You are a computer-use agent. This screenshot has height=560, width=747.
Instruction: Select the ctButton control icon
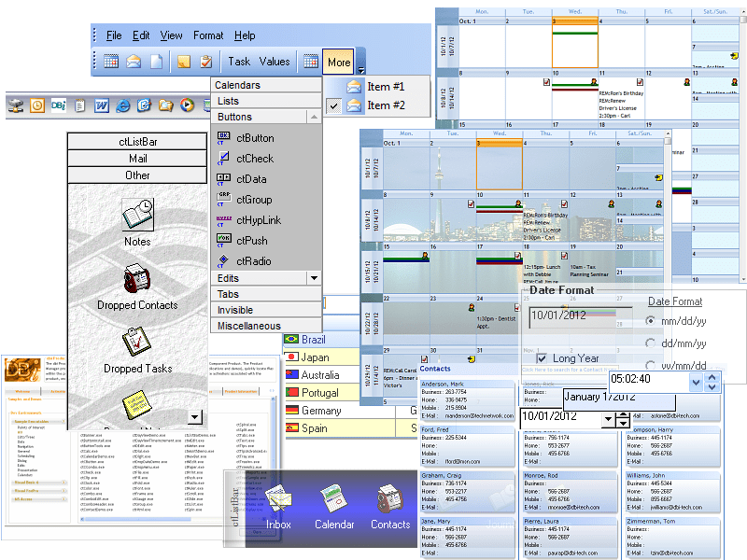[223, 138]
